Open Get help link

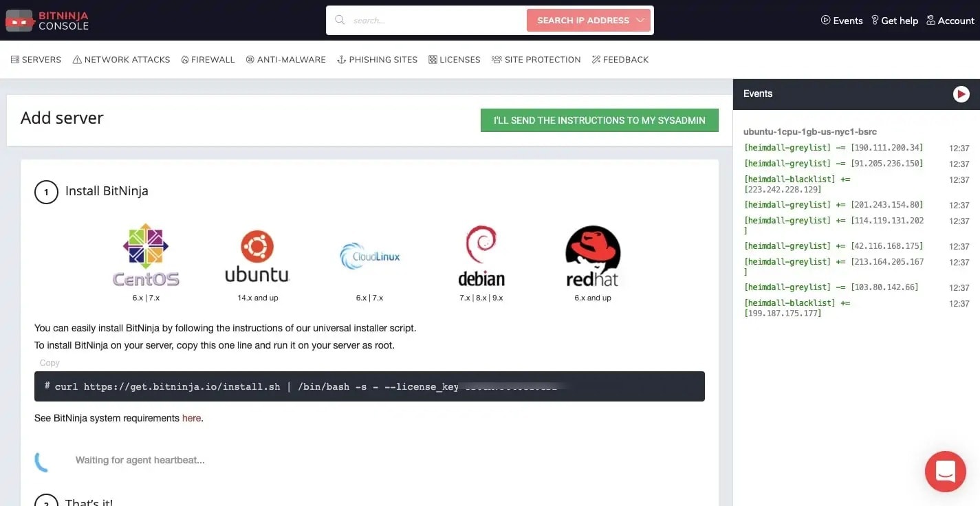894,21
